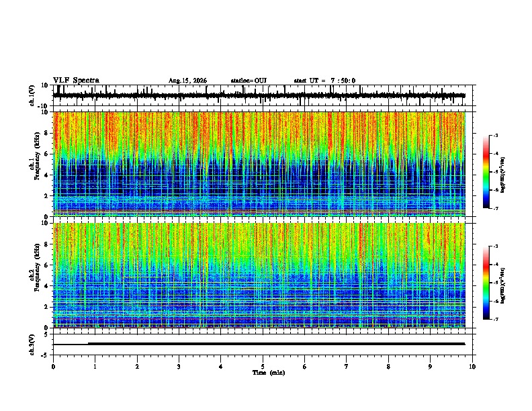532x411 pixels.
Task: Click the ch.3 voltage trace step
Action: pyautogui.click(x=88, y=344)
